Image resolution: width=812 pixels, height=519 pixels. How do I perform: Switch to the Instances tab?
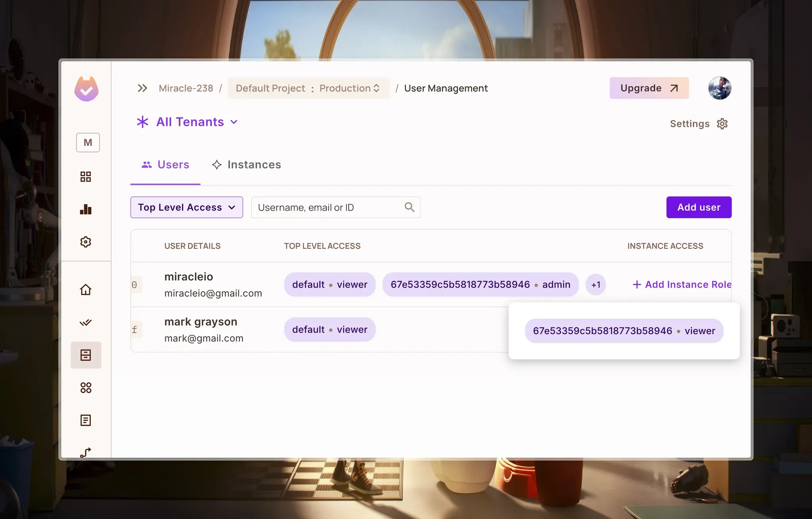246,165
